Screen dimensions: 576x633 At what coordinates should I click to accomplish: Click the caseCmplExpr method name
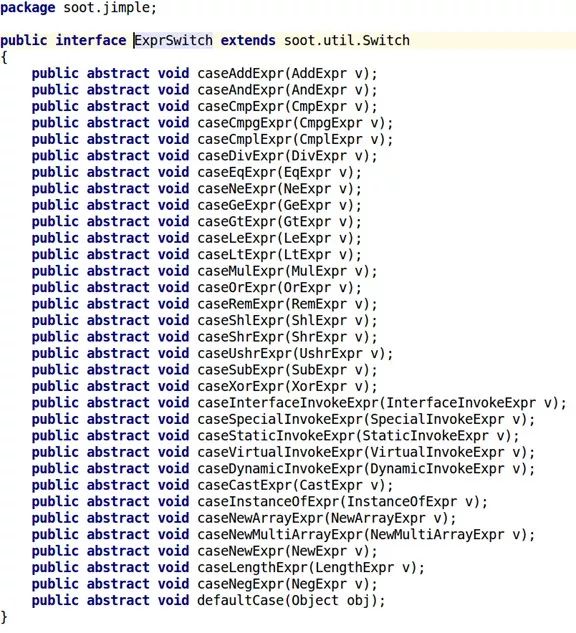click(245, 139)
